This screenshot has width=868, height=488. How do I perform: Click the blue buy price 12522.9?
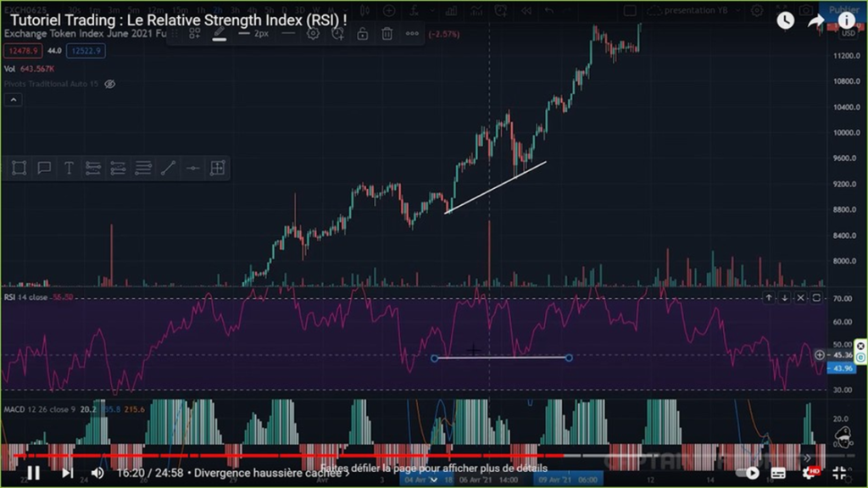tap(86, 51)
